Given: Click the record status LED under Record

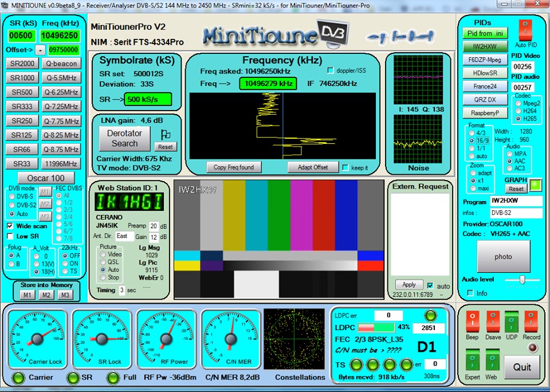Looking at the screenshot, I should click(x=532, y=348).
